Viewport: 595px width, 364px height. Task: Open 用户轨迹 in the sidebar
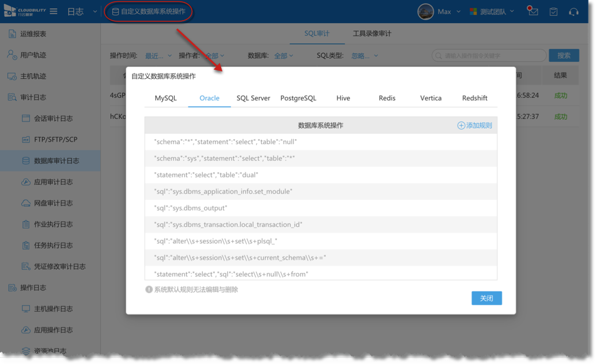[x=33, y=55]
